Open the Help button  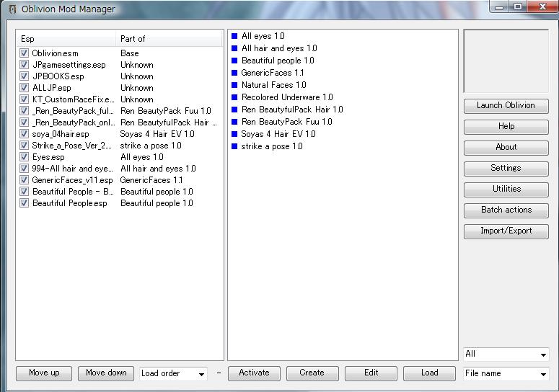[x=506, y=126]
